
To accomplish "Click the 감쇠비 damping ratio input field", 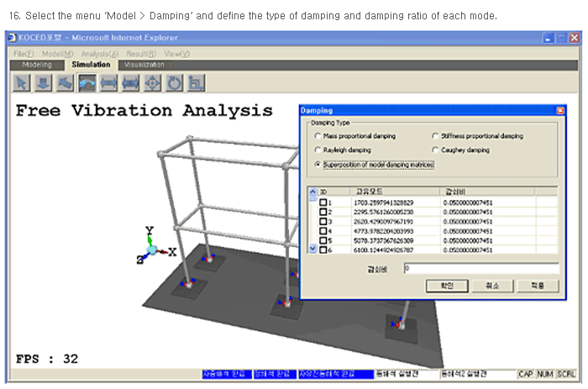I will [480, 269].
